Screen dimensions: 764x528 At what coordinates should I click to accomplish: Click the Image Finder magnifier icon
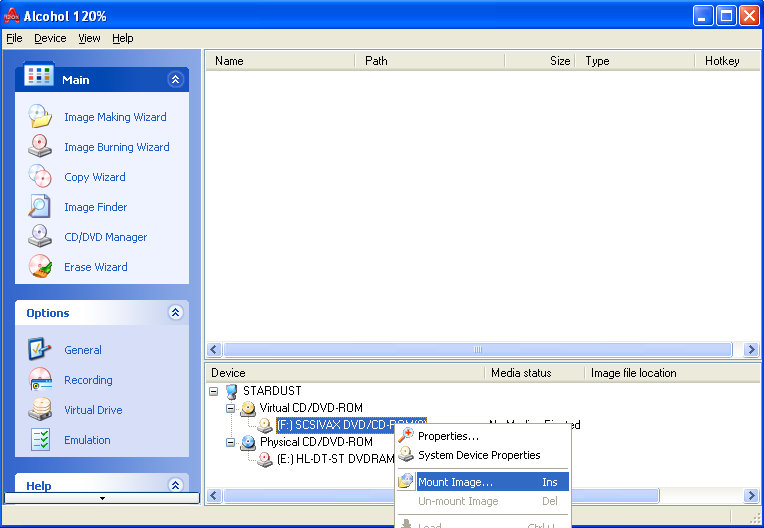[x=40, y=207]
